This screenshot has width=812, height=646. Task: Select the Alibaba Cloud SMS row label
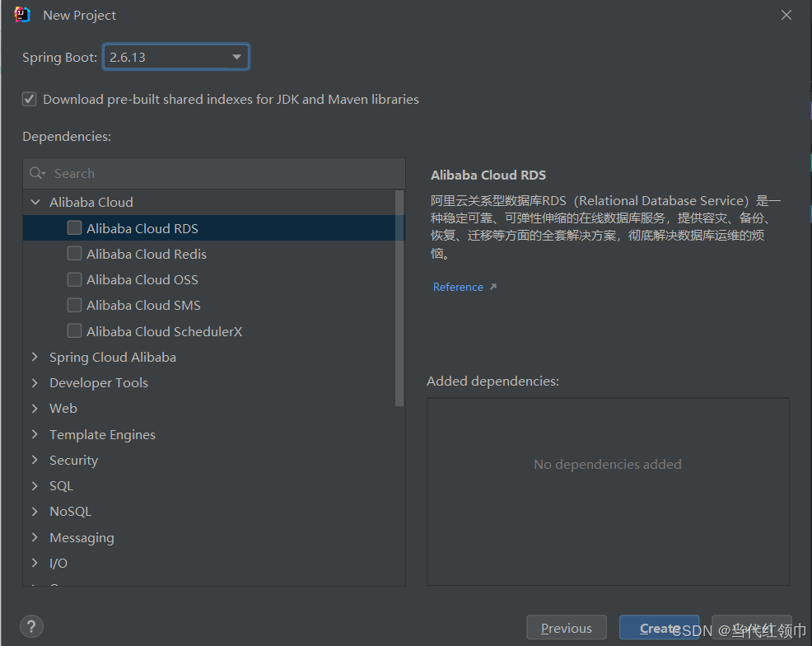pyautogui.click(x=143, y=305)
